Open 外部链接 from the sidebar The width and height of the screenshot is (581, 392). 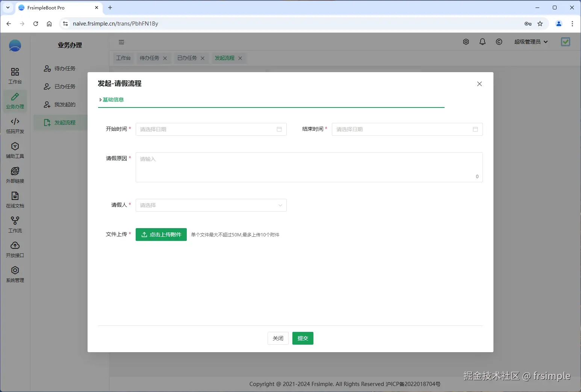coord(15,175)
